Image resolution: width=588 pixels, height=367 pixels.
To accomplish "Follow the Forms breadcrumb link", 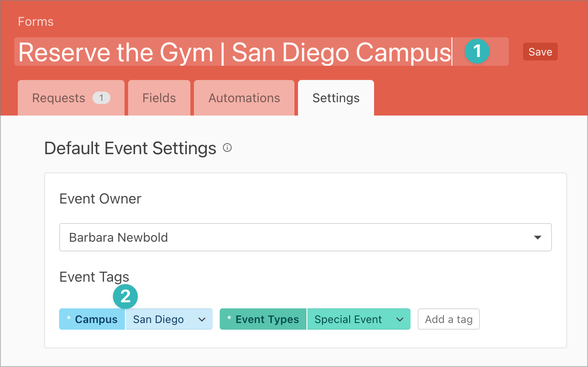I will tap(36, 22).
